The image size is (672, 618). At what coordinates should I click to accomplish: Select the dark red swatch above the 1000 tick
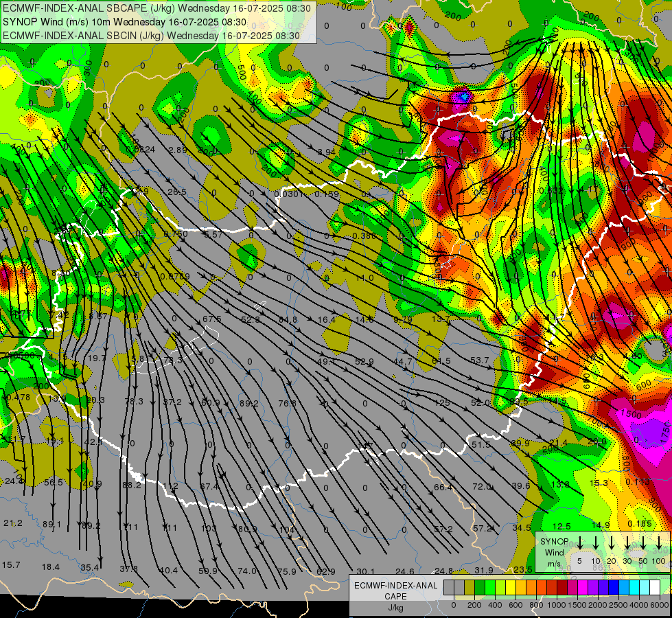562,587
